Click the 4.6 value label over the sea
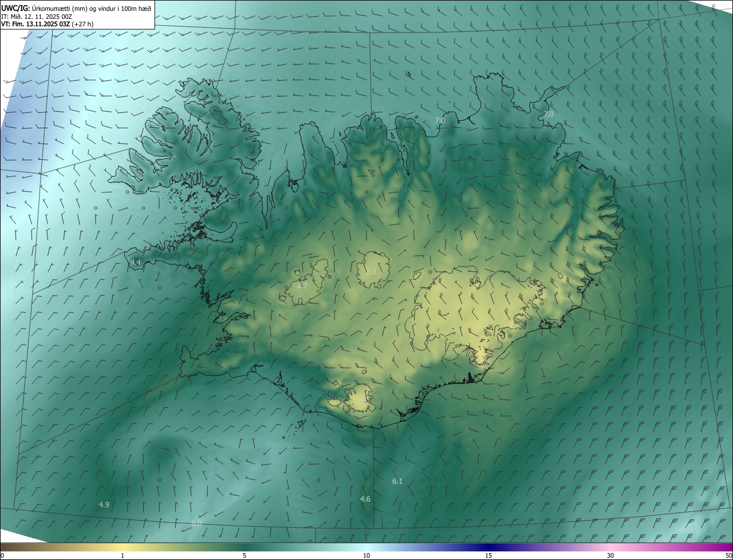 [x=365, y=499]
